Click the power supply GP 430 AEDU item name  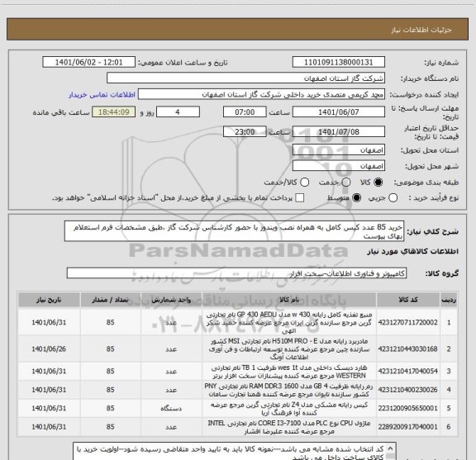(x=289, y=323)
